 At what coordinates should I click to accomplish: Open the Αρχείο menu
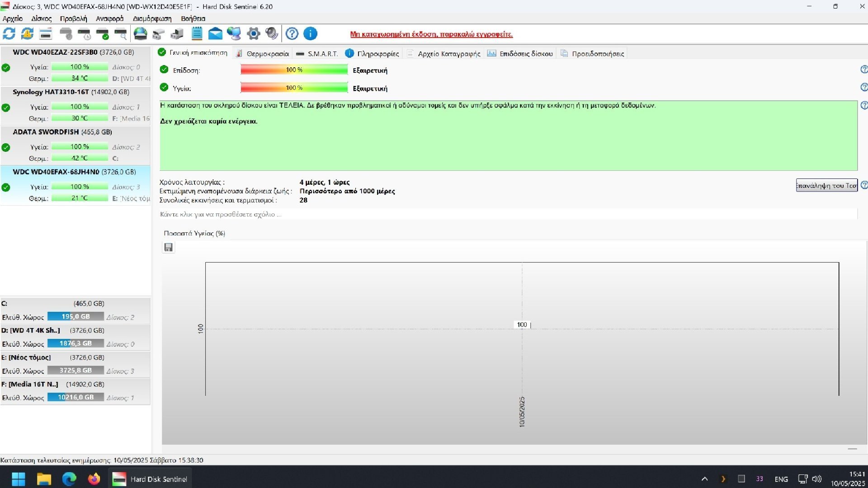(x=13, y=19)
